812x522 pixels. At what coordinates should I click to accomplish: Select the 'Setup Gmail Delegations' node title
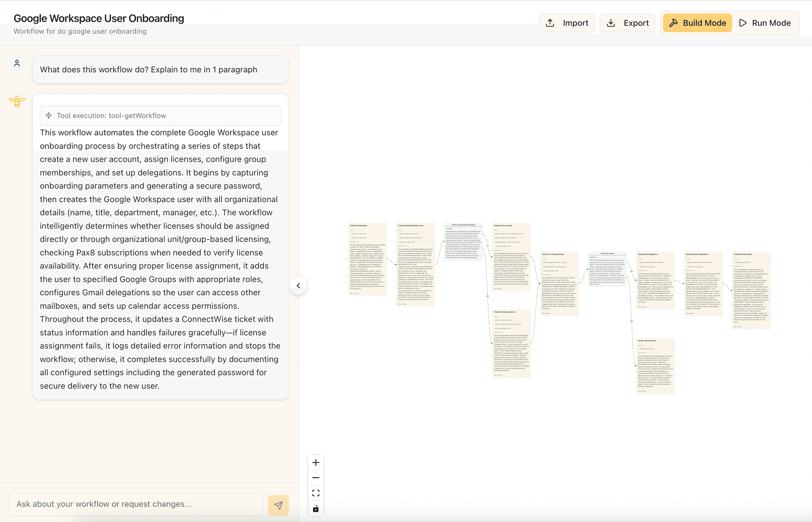pos(648,254)
